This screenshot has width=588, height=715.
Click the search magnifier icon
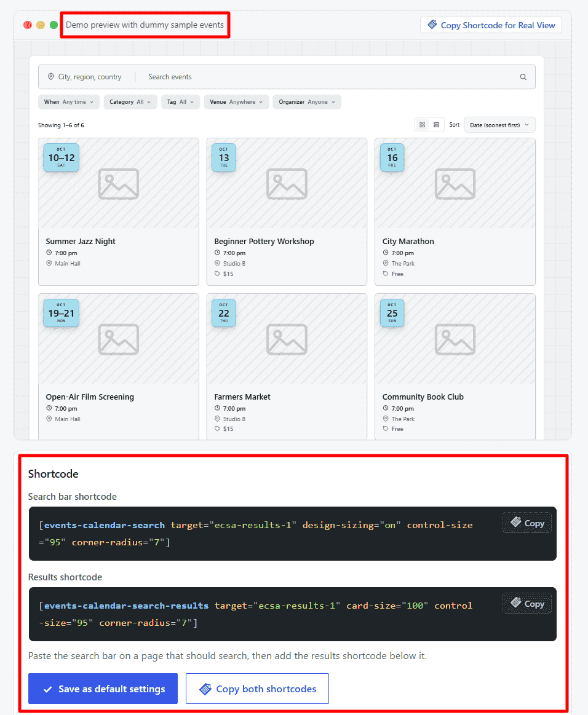(x=523, y=77)
